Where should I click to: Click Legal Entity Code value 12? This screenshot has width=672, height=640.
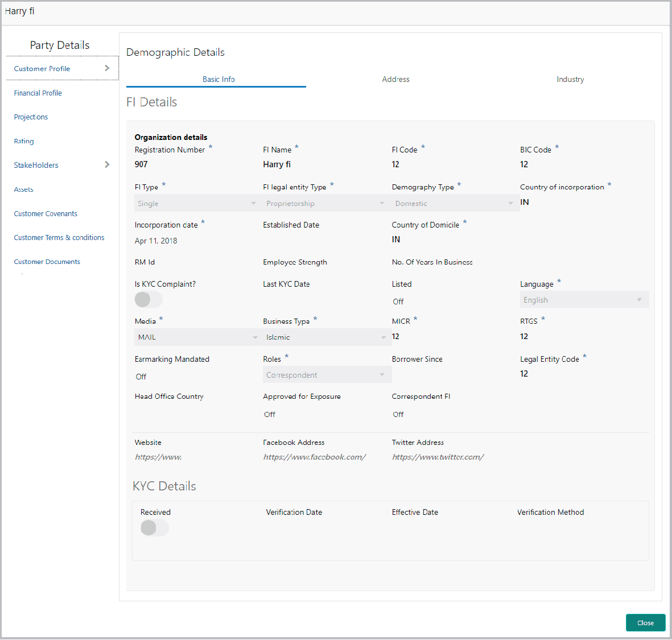(x=524, y=374)
